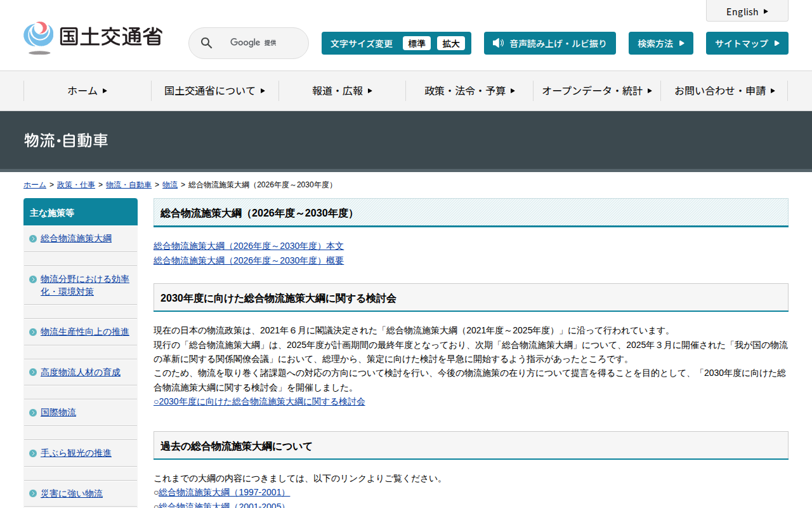Open the サイトマップ button
The width and height of the screenshot is (812, 508).
[747, 43]
